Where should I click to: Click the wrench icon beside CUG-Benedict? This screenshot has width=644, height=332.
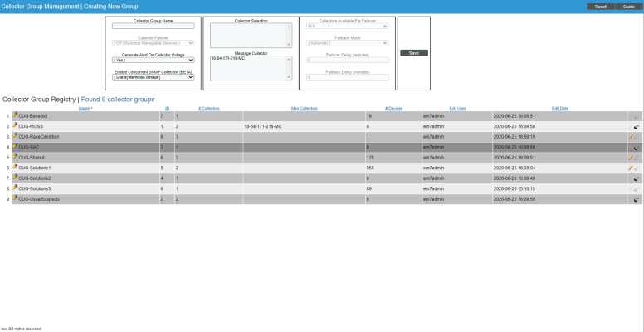point(15,115)
